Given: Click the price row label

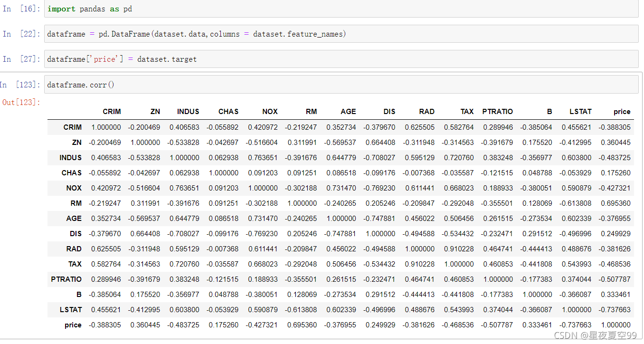Looking at the screenshot, I should [73, 325].
